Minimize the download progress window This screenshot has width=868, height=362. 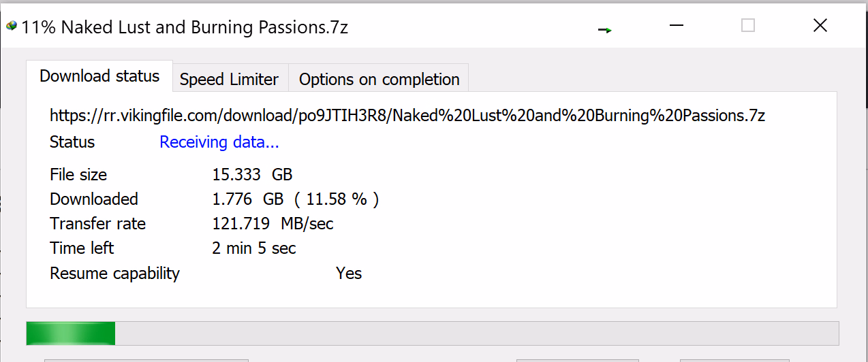676,26
